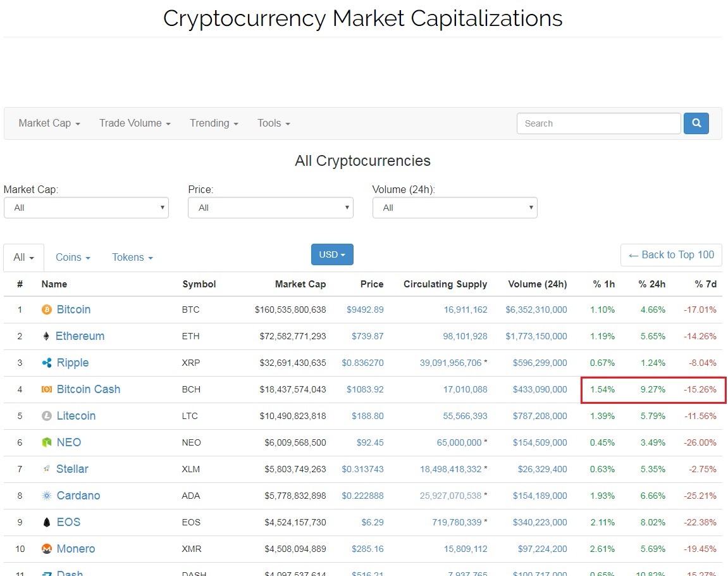Sort by % 7d column header
The height and width of the screenshot is (576, 728).
(x=706, y=284)
